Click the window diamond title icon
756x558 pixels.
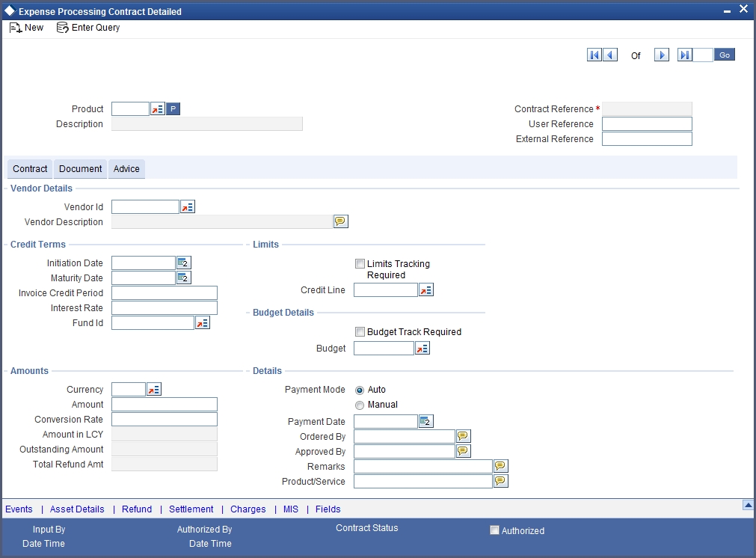coord(10,10)
